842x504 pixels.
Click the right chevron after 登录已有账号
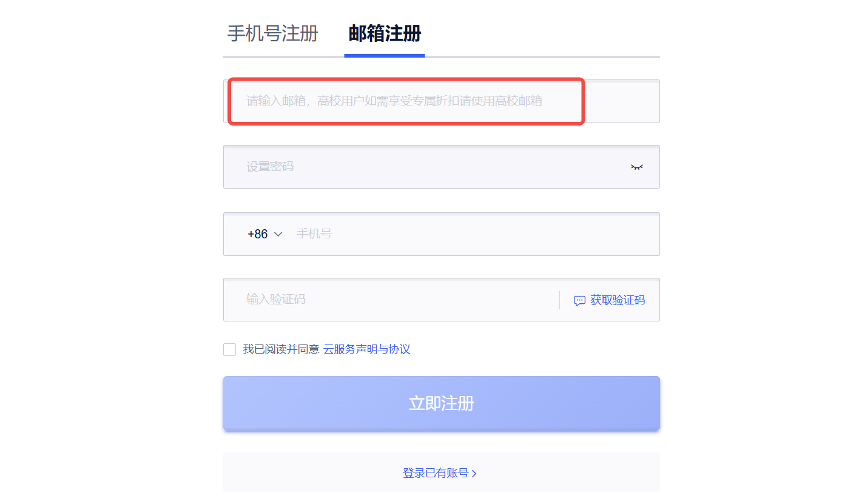474,474
